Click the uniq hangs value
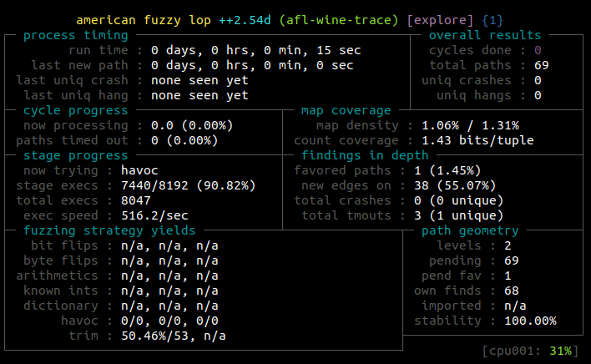591x364 pixels. point(538,95)
